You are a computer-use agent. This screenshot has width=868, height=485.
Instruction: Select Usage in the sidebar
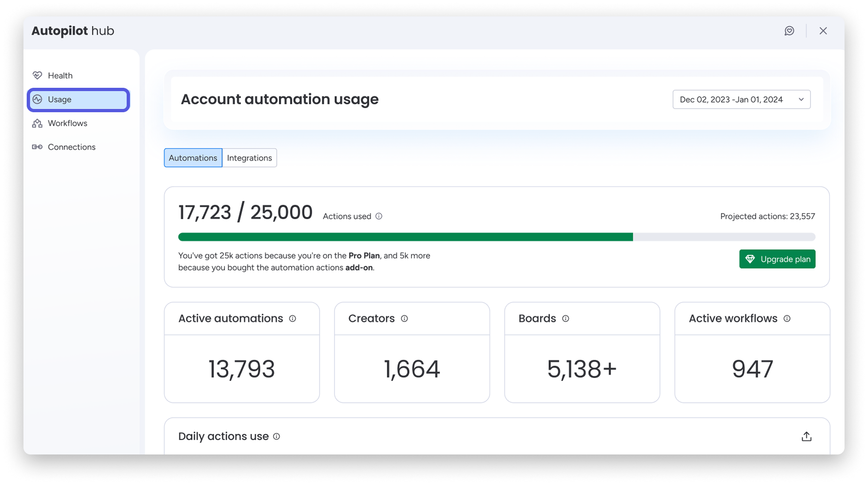pos(78,100)
